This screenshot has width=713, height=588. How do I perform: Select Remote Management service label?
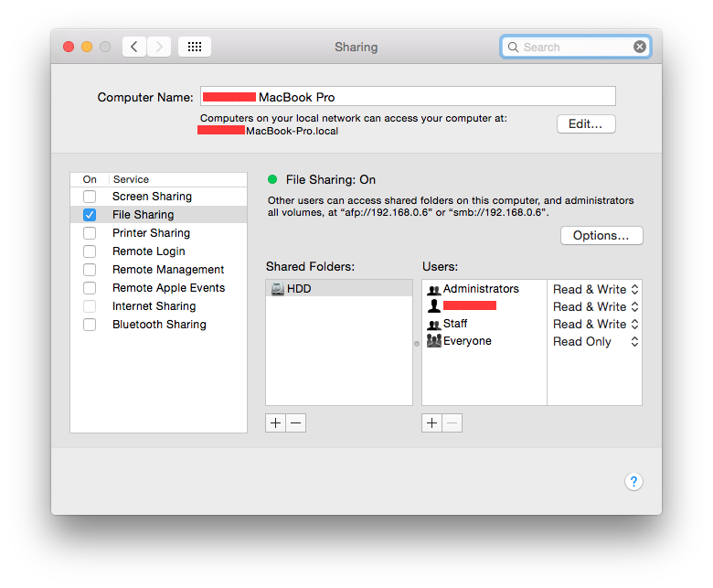(x=168, y=270)
